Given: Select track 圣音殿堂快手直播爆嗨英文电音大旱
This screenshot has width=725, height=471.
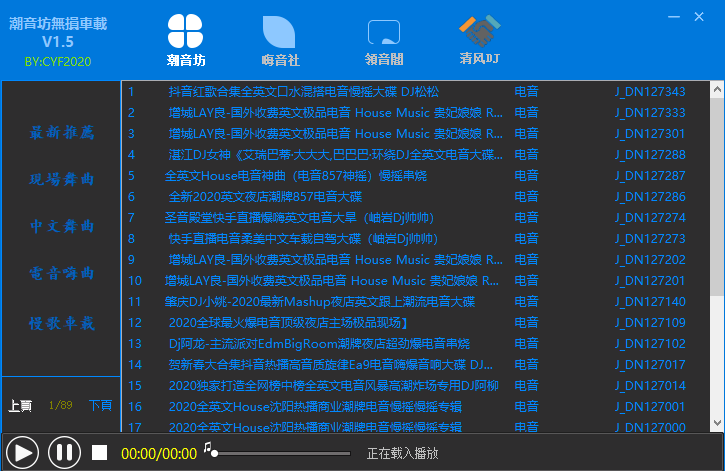Looking at the screenshot, I should (x=299, y=218).
